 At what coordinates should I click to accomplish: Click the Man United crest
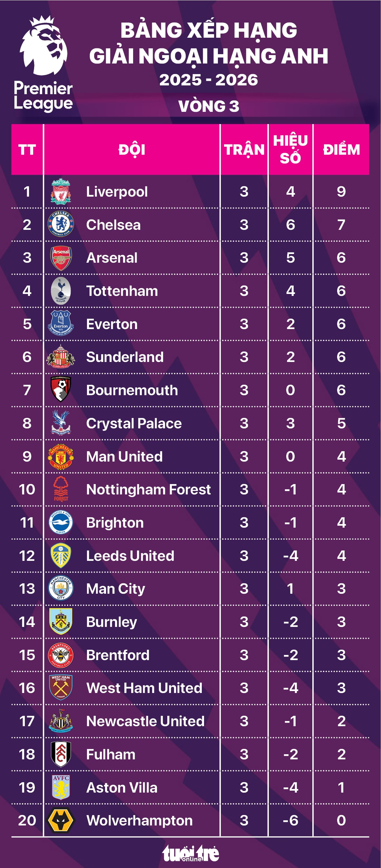(x=61, y=456)
